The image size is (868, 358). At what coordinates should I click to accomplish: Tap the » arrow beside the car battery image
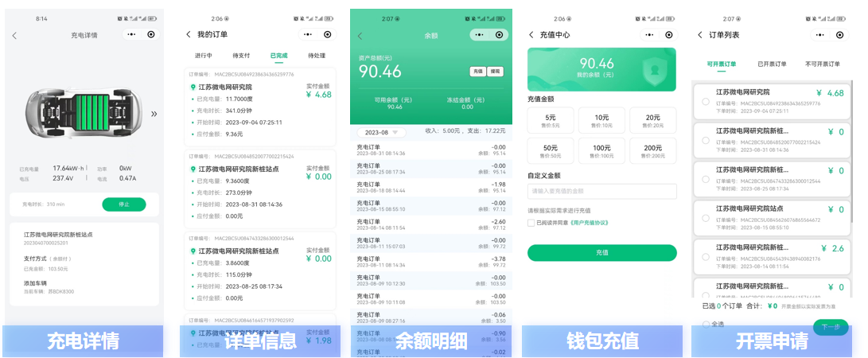(154, 114)
